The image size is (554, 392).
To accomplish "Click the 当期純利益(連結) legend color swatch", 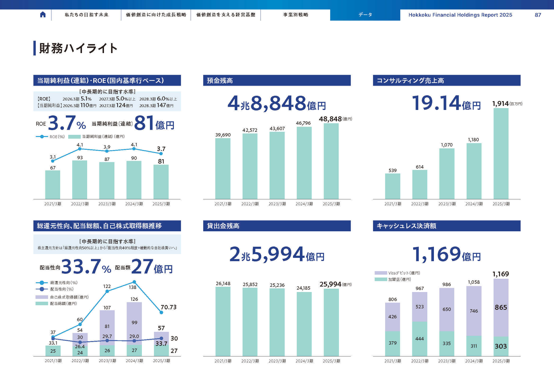I will click(74, 137).
